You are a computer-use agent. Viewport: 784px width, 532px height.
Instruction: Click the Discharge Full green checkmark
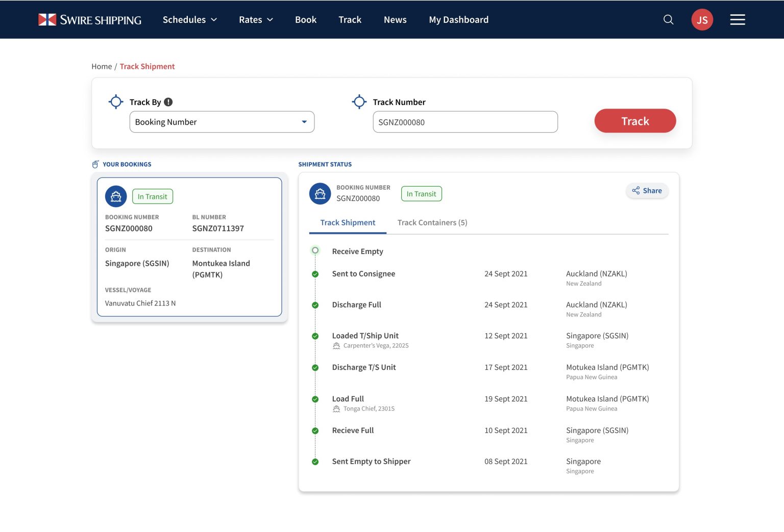tap(315, 305)
